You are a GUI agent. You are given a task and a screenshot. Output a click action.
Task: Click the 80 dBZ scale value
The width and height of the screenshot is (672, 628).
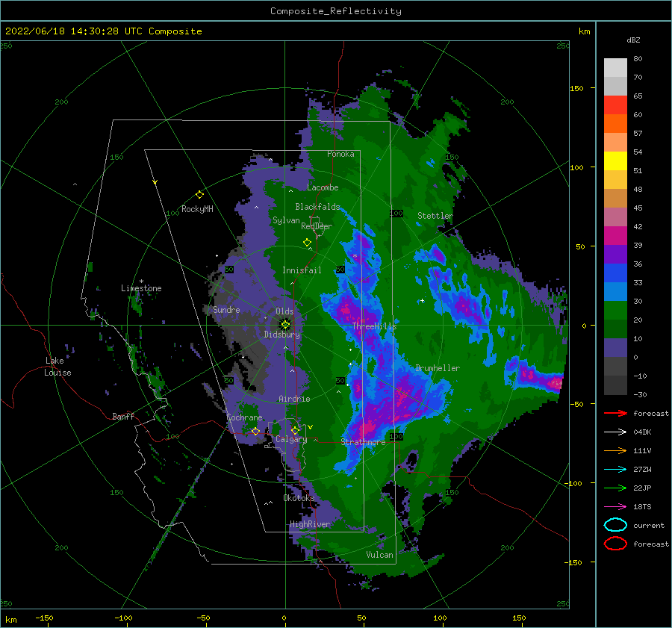(x=638, y=59)
